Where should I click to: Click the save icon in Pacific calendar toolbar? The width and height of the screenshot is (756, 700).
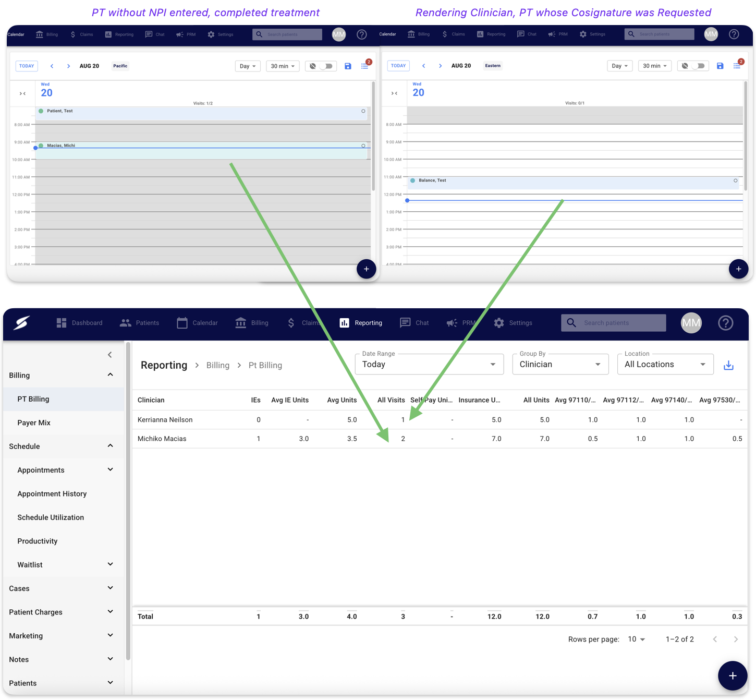pyautogui.click(x=348, y=66)
